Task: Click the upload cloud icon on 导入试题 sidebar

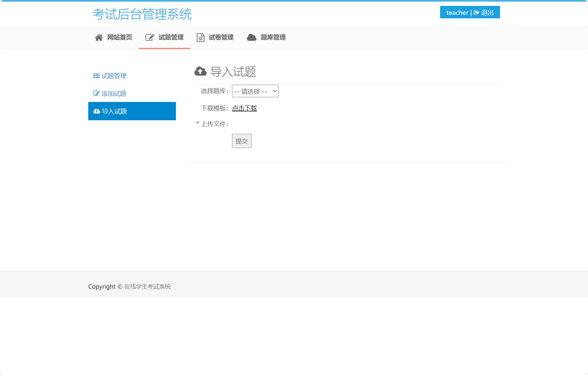Action: [x=97, y=111]
